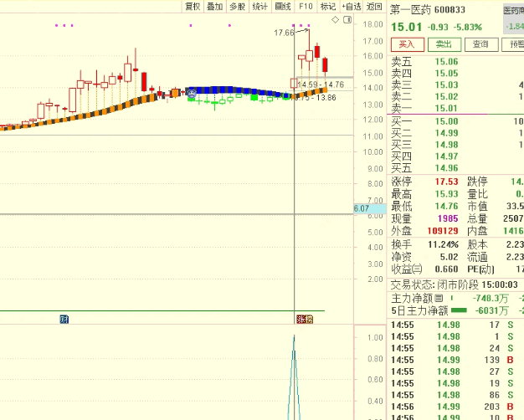The image size is (524, 420).
Task: Click the 17.66 high price label on the chart
Action: pos(284,33)
